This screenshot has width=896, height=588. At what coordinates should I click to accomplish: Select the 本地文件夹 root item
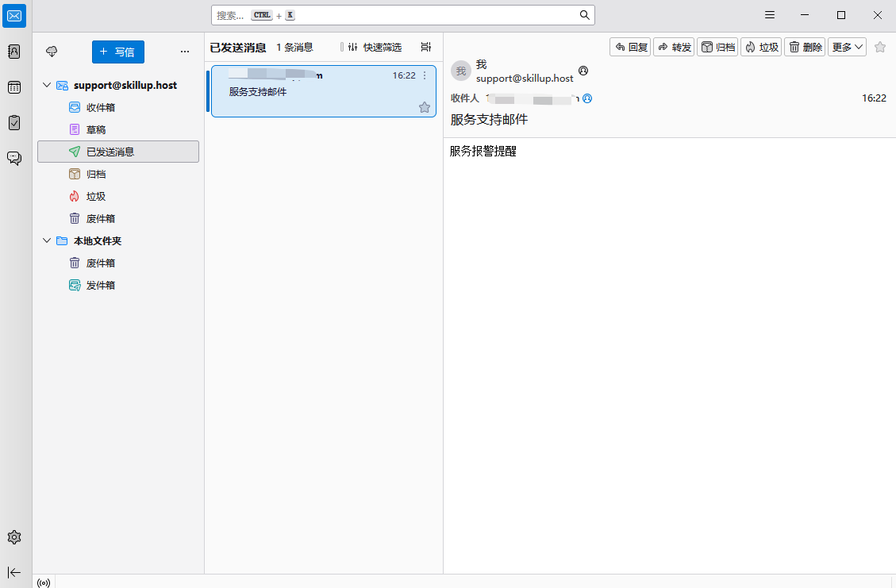118,241
